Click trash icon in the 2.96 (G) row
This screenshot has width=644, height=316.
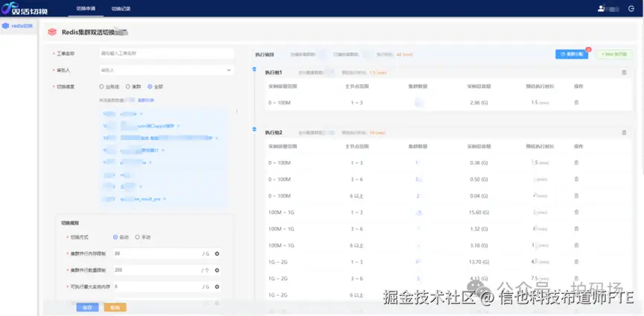[x=576, y=102]
